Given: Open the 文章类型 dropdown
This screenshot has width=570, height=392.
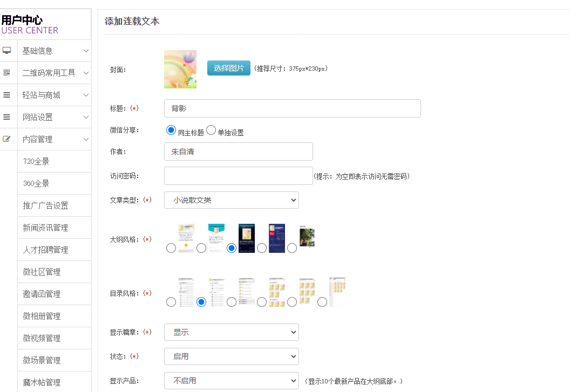Looking at the screenshot, I should coord(231,200).
